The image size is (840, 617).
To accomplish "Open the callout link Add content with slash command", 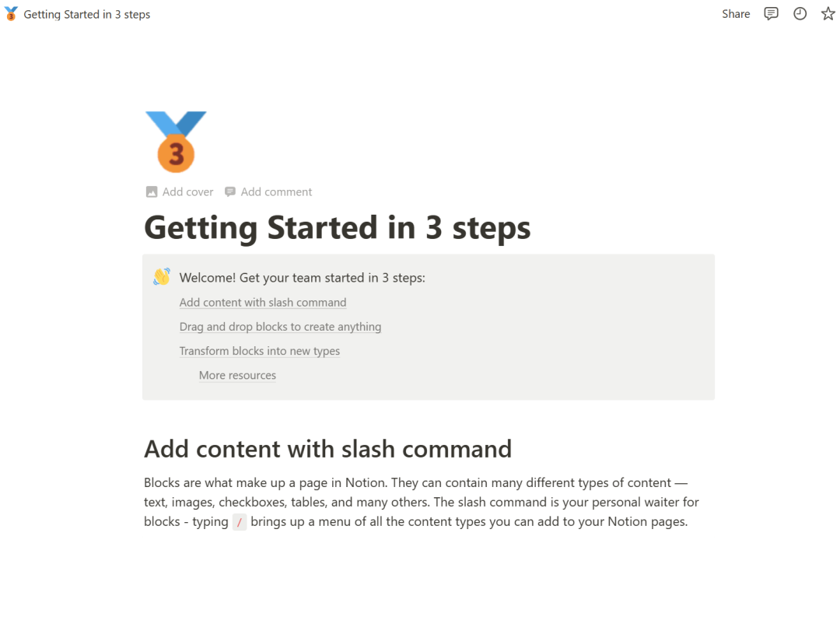I will [x=263, y=303].
